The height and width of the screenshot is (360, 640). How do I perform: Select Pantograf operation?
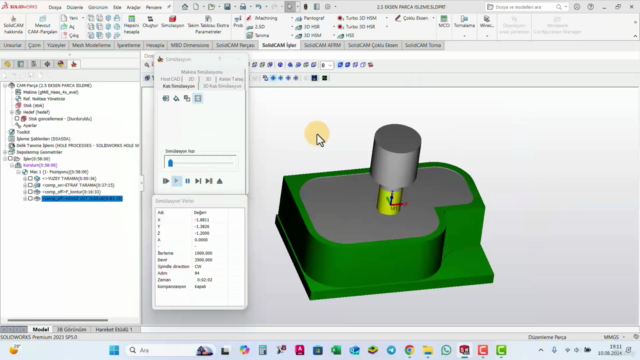[310, 18]
